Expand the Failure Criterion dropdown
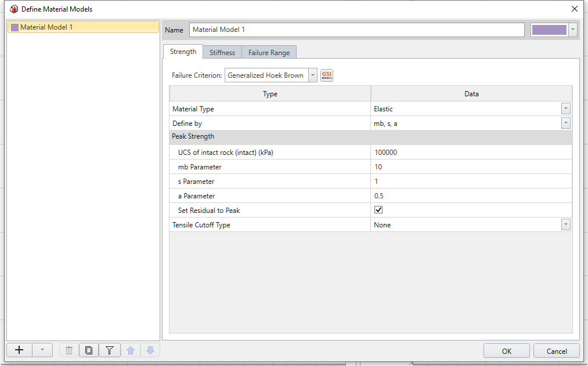588x366 pixels. (x=313, y=75)
